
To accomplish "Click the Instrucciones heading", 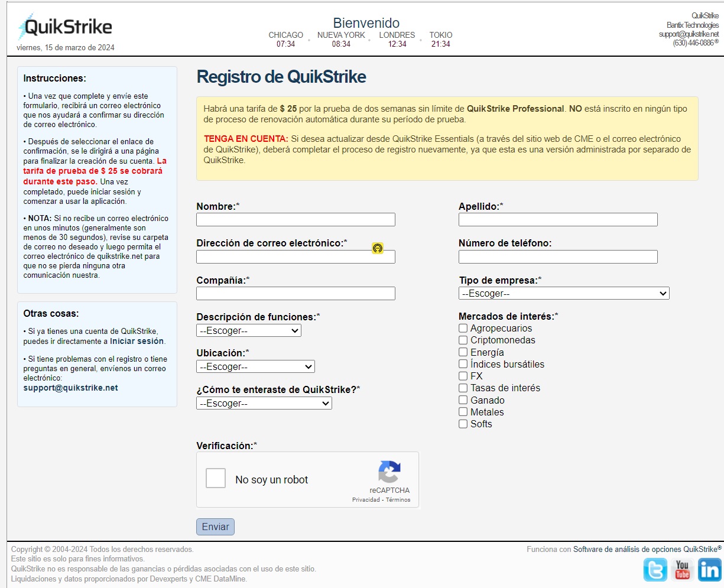I will [x=54, y=78].
